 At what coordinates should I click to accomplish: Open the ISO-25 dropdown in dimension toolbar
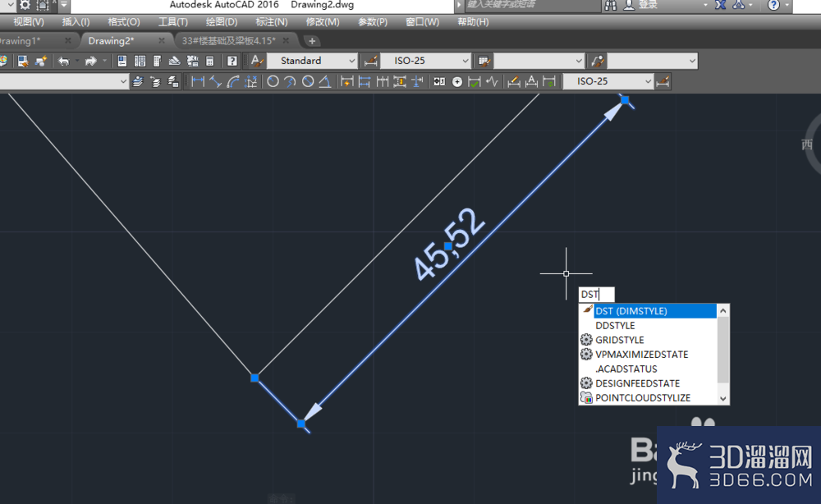click(608, 81)
